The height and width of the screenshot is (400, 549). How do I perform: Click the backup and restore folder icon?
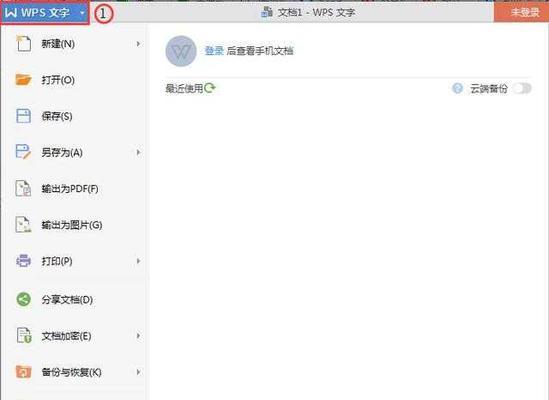pos(23,372)
